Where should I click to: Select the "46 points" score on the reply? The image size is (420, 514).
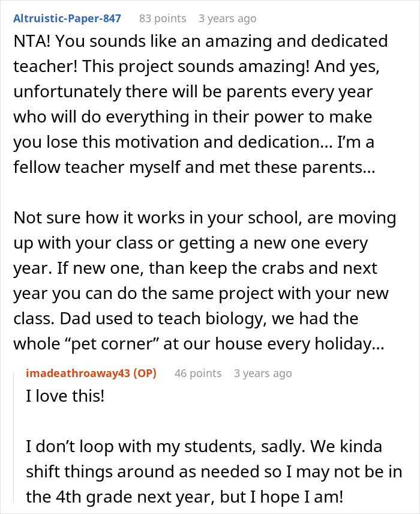coord(197,373)
